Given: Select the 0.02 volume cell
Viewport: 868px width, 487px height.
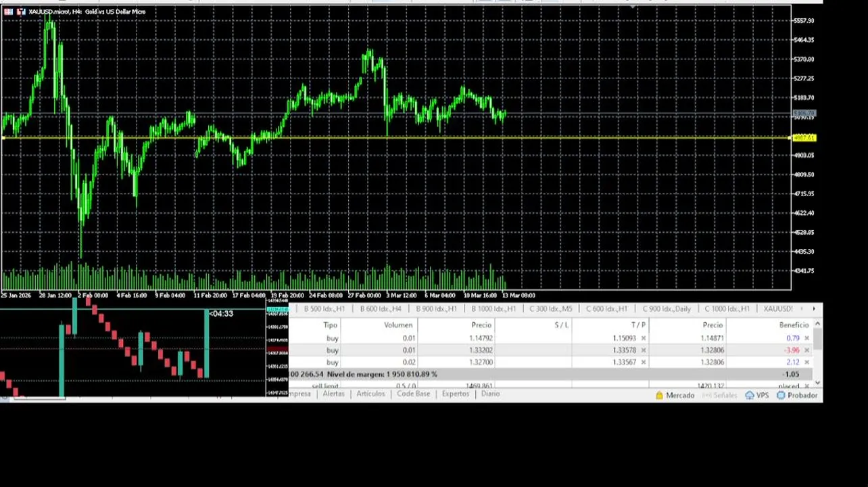Looking at the screenshot, I should pos(409,363).
